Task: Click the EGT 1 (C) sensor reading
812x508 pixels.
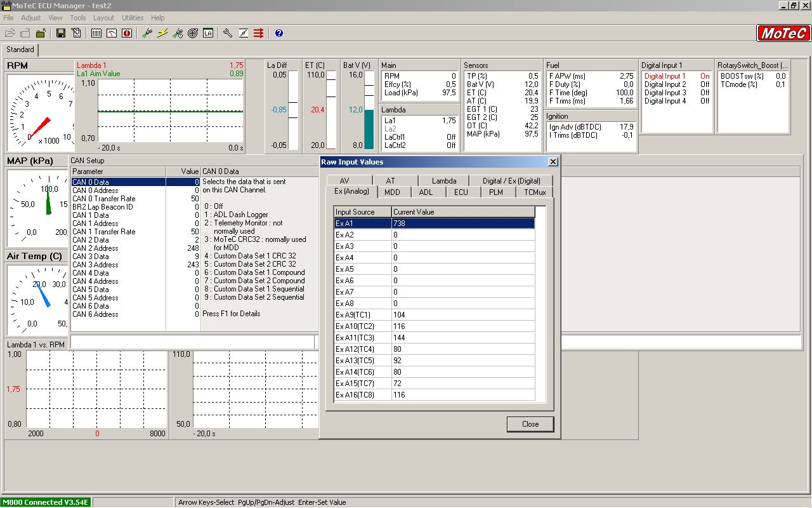Action: coord(503,109)
